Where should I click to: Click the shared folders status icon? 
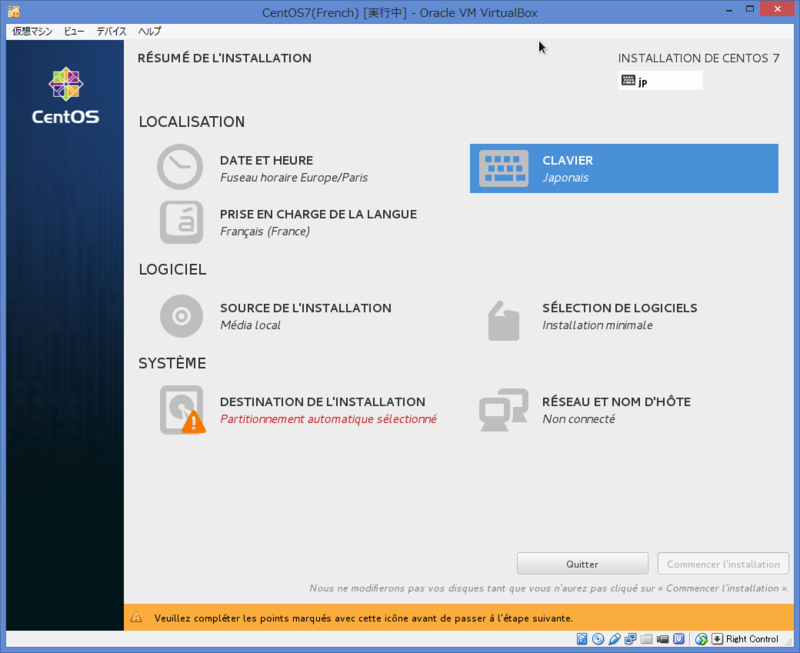[x=646, y=639]
